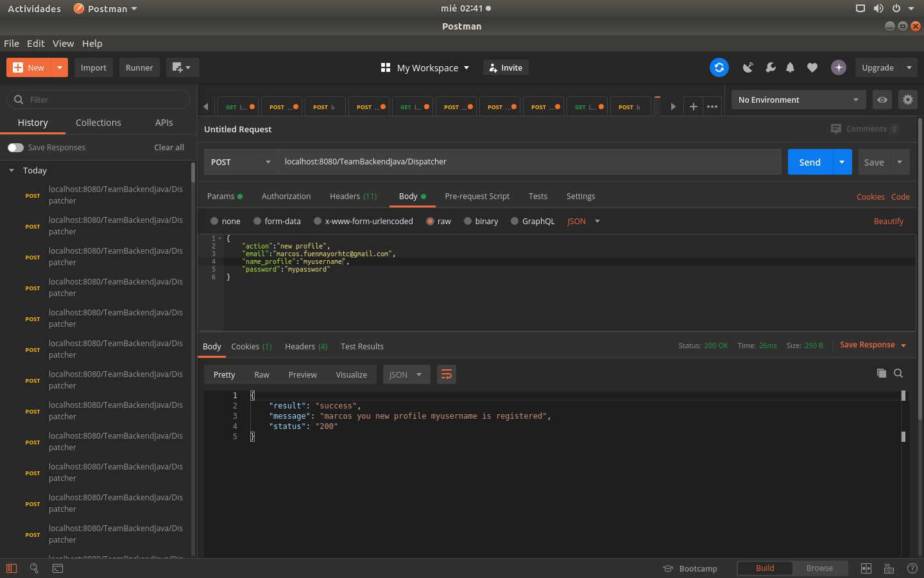Switch to the Collections tab
This screenshot has width=924, height=578.
pos(98,123)
